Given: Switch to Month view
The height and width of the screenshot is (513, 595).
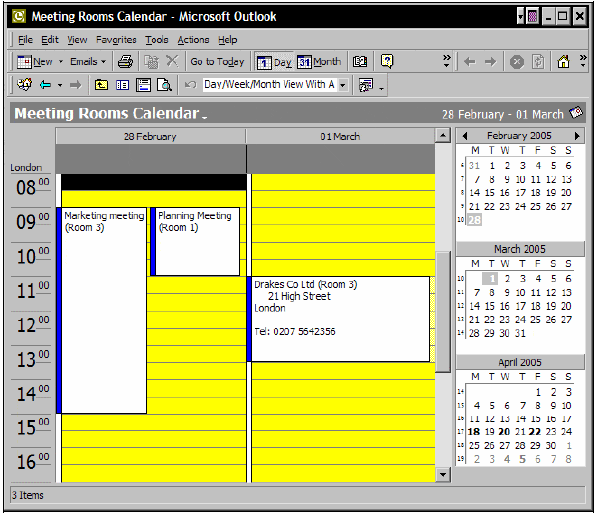Looking at the screenshot, I should tap(319, 62).
